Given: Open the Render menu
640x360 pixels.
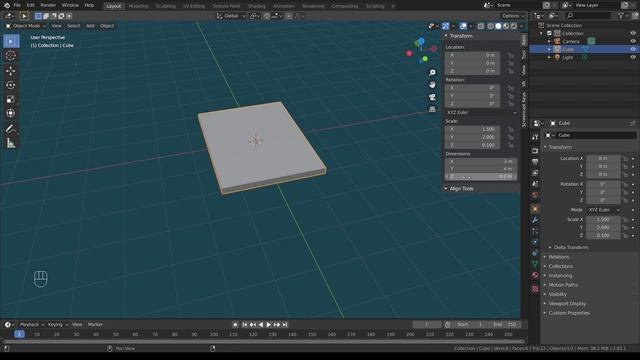Looking at the screenshot, I should pos(48,5).
